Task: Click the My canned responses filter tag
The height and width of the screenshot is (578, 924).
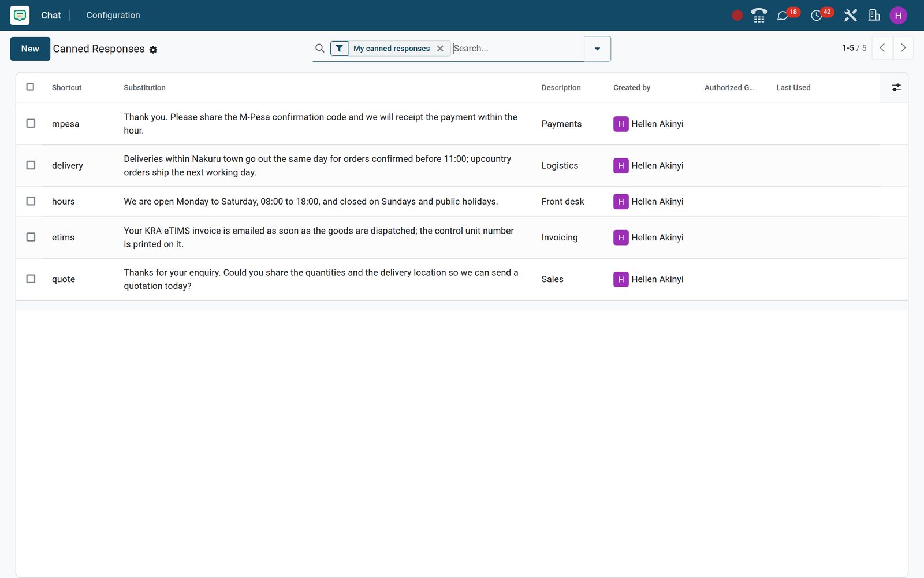Action: coord(392,49)
